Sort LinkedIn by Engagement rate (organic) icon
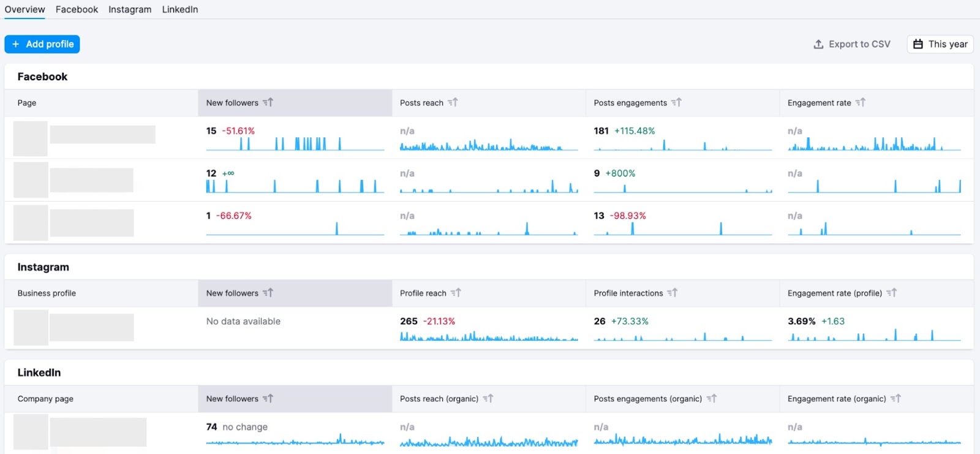The height and width of the screenshot is (454, 980). (x=895, y=398)
